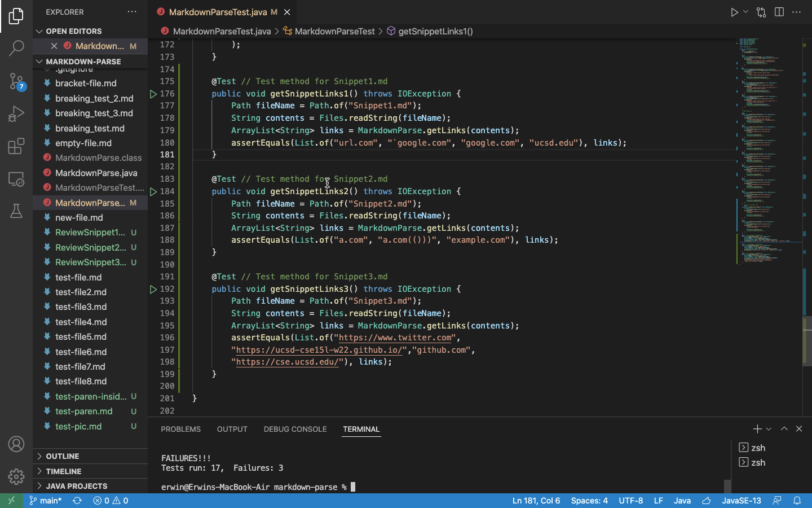Image resolution: width=812 pixels, height=508 pixels.
Task: Click MarkdownParseTest breadcrumb class dropdown
Action: pyautogui.click(x=329, y=32)
